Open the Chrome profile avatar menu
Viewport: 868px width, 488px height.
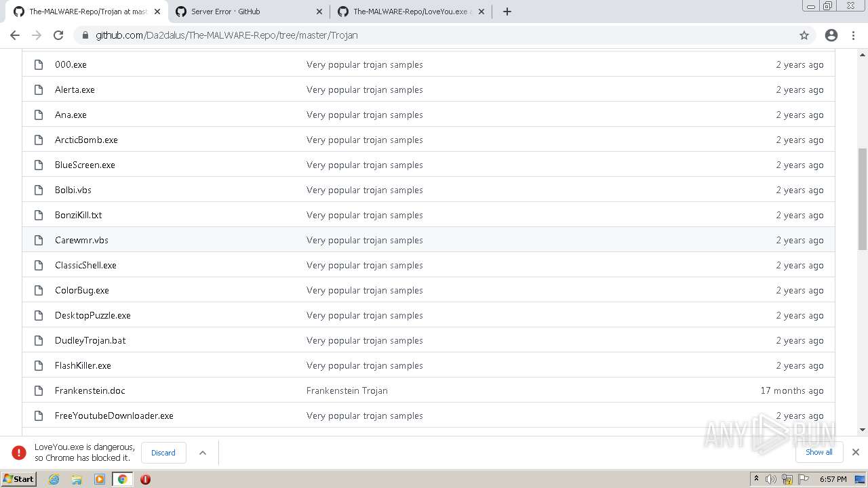pyautogui.click(x=831, y=35)
